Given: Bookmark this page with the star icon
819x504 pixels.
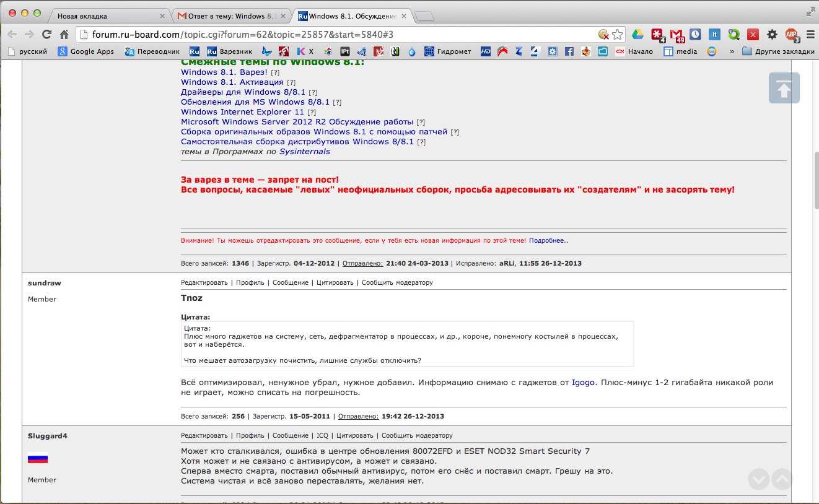Looking at the screenshot, I should (x=617, y=35).
